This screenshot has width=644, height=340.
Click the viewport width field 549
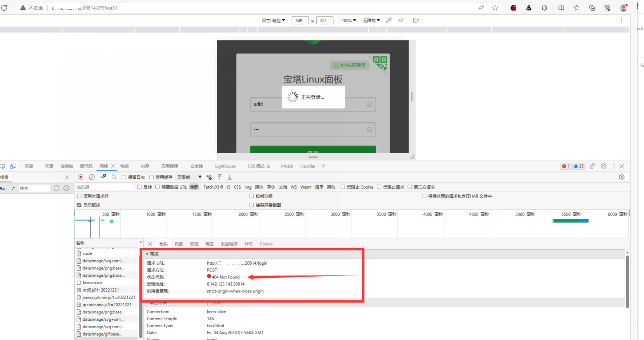[x=300, y=20]
